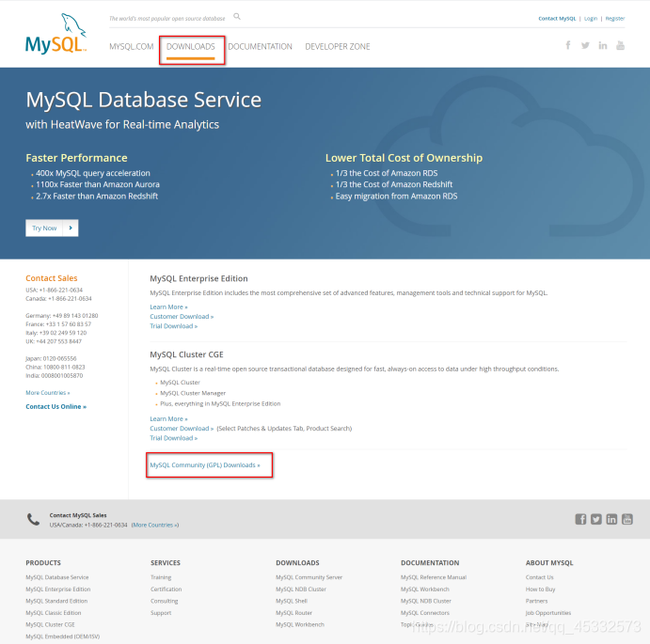Screen dimensions: 650x644
Task: Switch to DEVELOPER ZONE tab
Action: [x=338, y=46]
